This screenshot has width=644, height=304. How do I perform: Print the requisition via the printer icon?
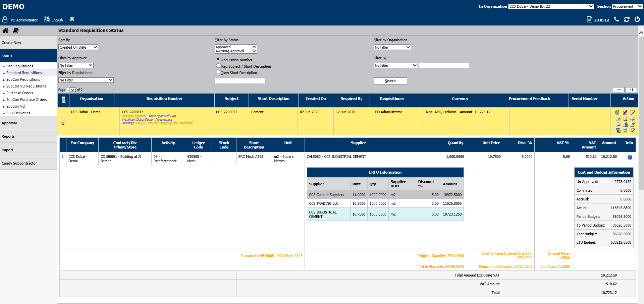pos(633,119)
